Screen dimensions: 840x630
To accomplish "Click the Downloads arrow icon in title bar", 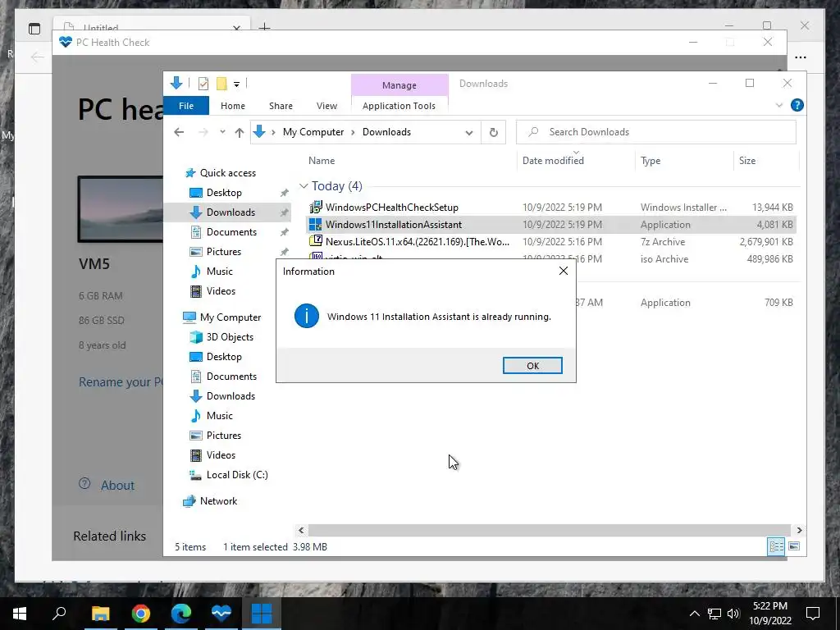I will (176, 83).
